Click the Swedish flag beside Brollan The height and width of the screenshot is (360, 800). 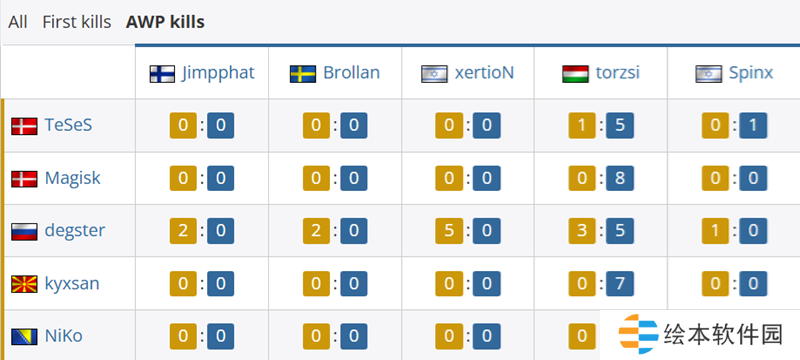click(x=303, y=74)
